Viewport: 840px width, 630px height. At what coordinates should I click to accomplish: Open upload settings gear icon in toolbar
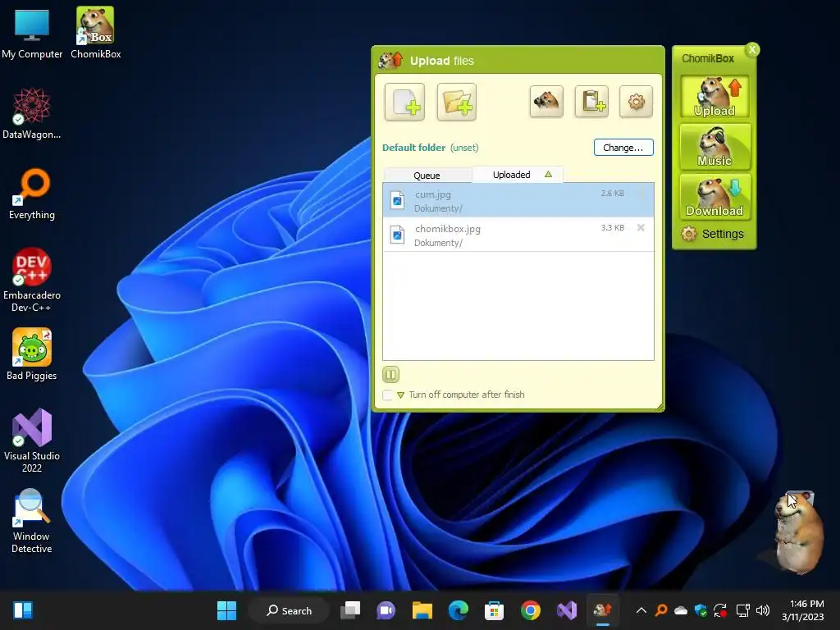pyautogui.click(x=636, y=101)
